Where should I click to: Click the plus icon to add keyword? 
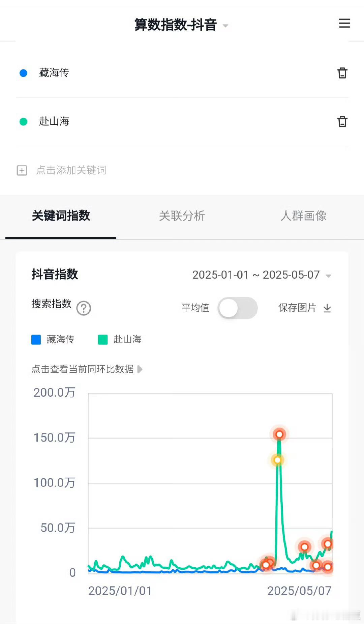pyautogui.click(x=22, y=170)
